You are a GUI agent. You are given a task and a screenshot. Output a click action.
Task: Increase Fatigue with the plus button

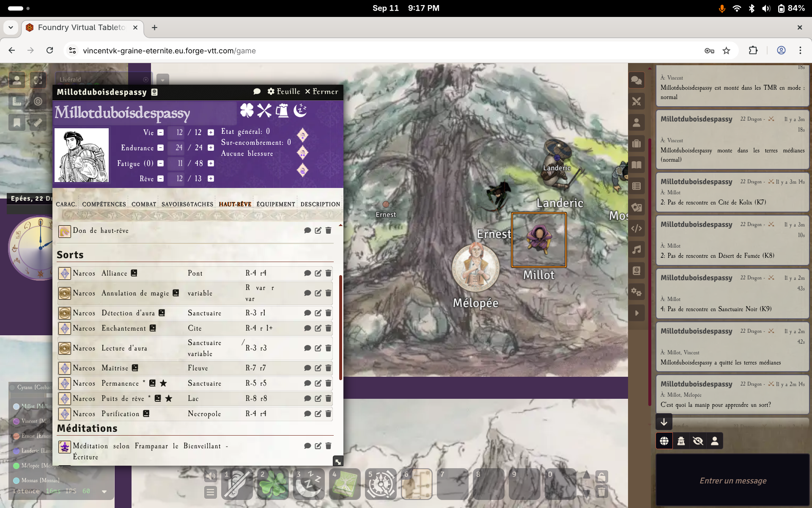(211, 163)
